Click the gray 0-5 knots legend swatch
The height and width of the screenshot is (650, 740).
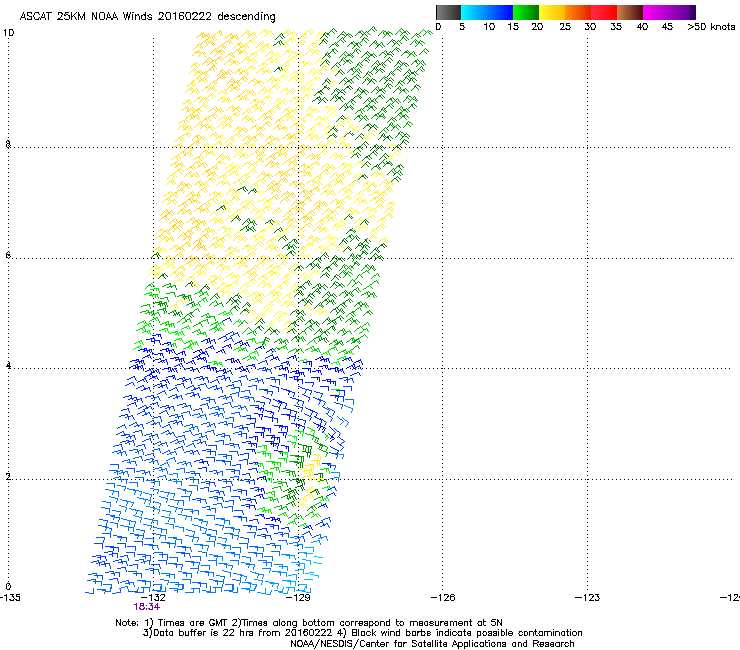(449, 12)
